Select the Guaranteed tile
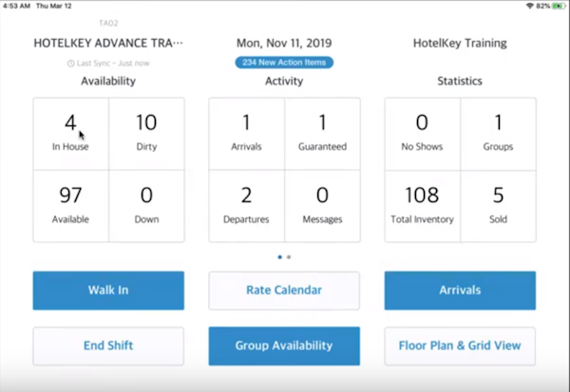Screen dimensions: 570x392 click(x=322, y=133)
